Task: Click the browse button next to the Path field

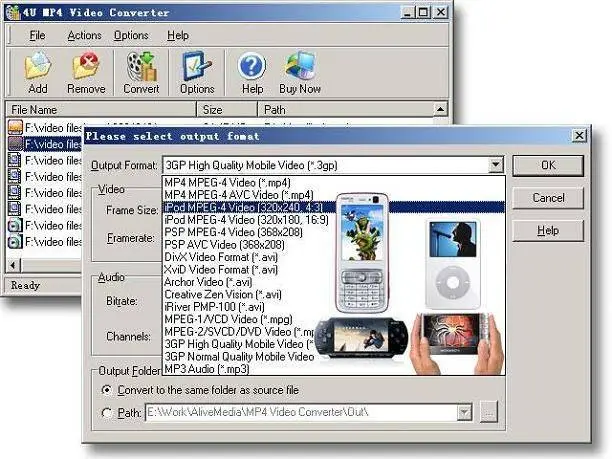Action: [x=489, y=412]
